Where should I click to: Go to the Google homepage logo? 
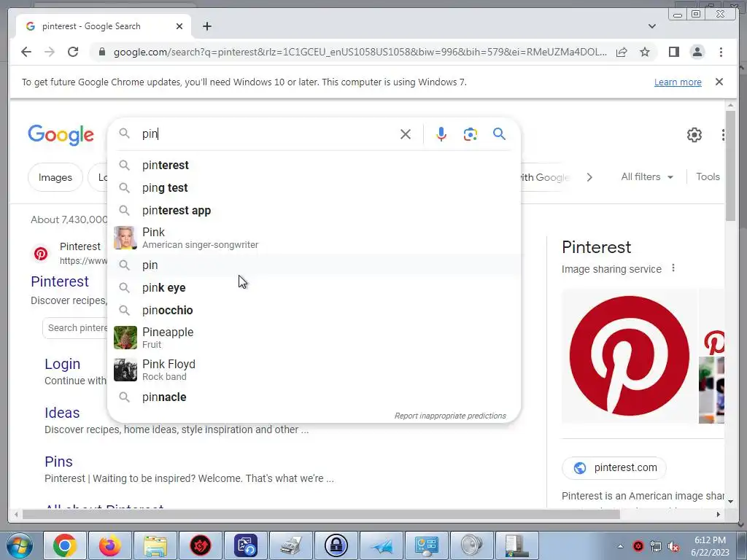pyautogui.click(x=61, y=135)
